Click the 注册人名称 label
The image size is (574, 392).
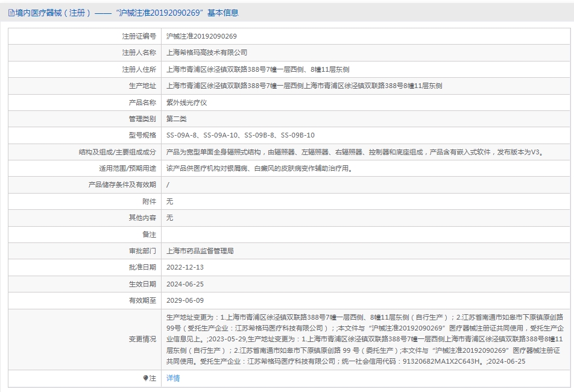139,52
